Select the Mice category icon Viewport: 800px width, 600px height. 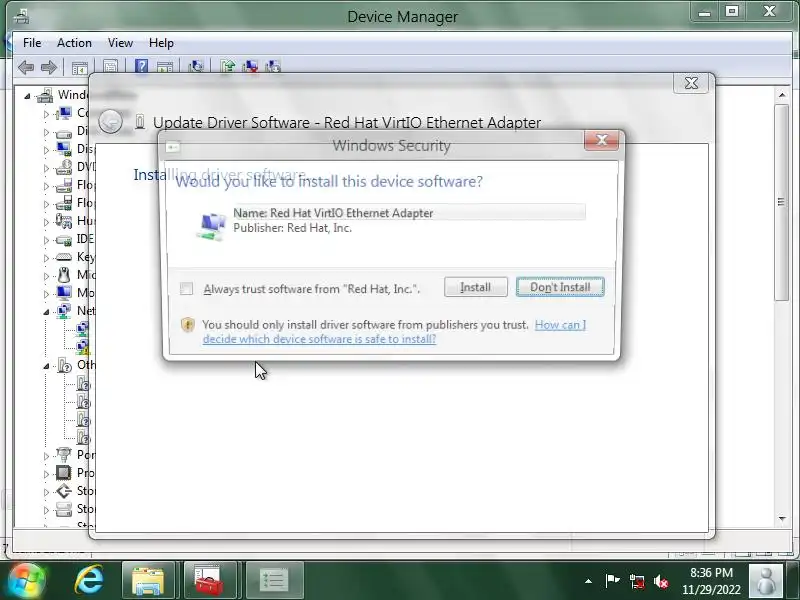pos(64,275)
